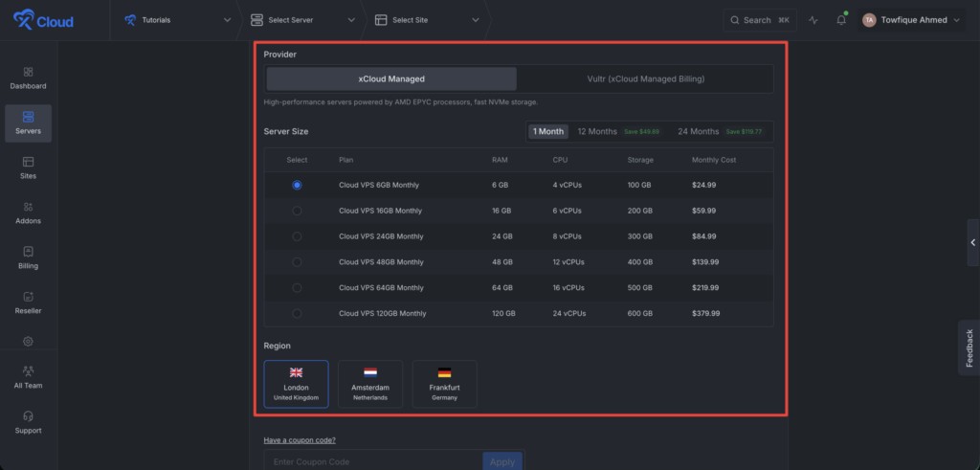Click the '600 GB' storage cell
The image size is (980, 470).
pyautogui.click(x=640, y=313)
